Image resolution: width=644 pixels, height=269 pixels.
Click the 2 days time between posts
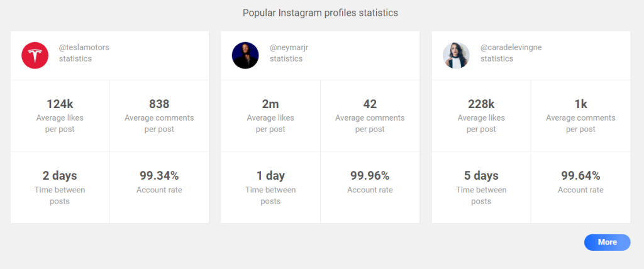click(x=60, y=188)
